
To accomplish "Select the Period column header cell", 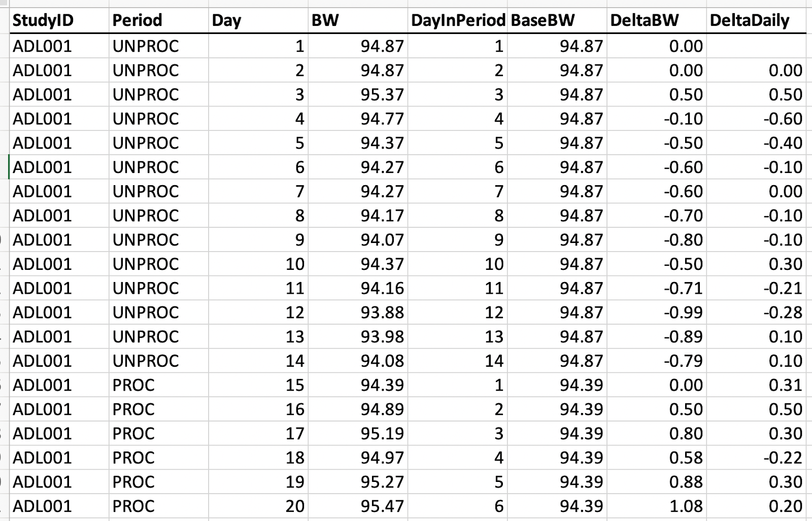I will (x=158, y=20).
